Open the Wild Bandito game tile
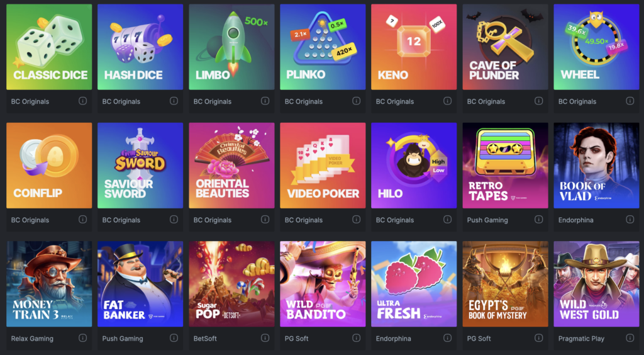 point(323,284)
